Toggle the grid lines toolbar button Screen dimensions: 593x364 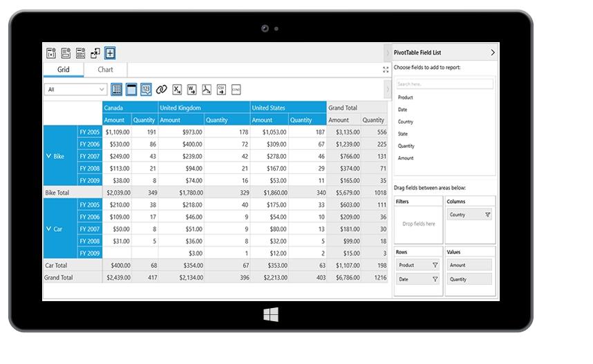(x=116, y=89)
